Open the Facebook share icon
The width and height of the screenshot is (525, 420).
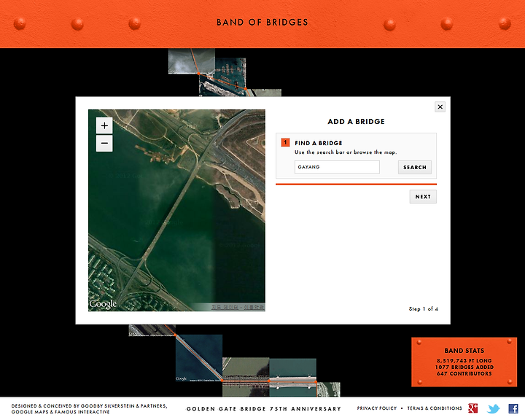[x=513, y=408]
